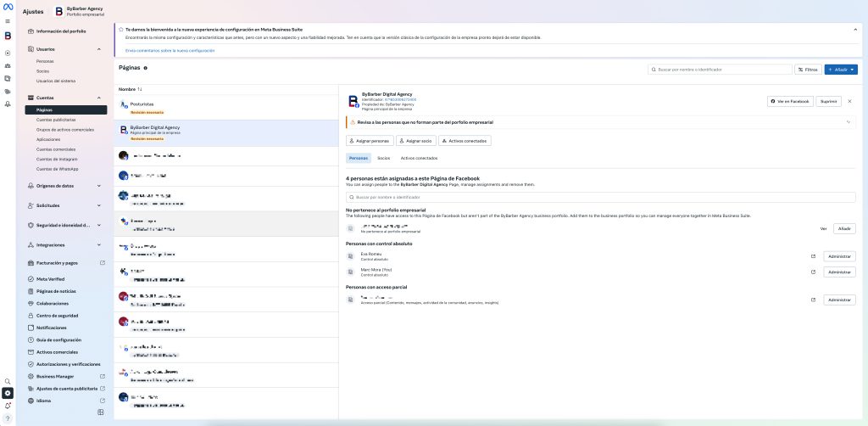
Task: Open Personas under Usuarios
Action: (45, 61)
